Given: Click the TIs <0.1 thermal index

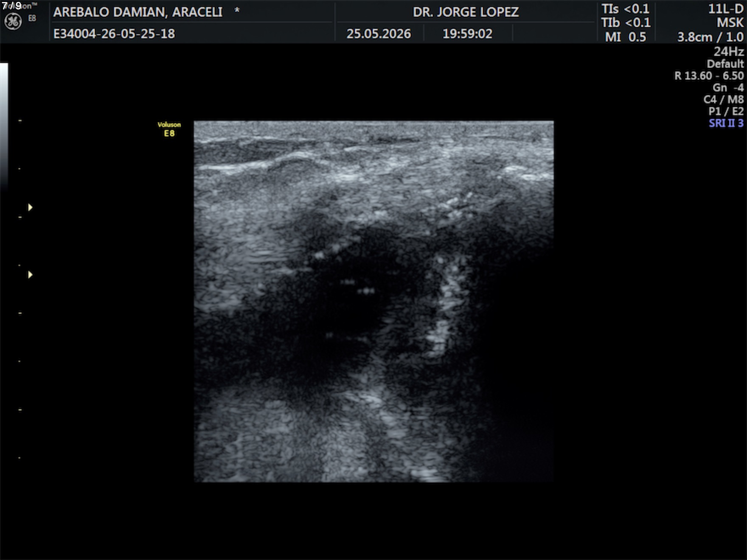Looking at the screenshot, I should coord(625,9).
